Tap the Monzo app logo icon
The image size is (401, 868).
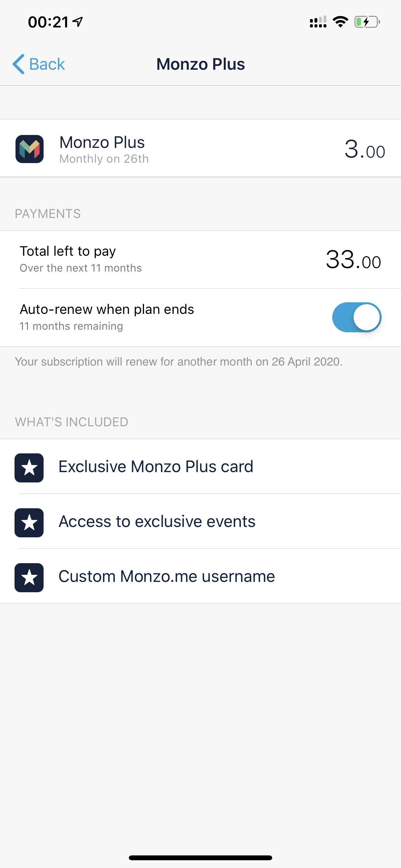click(29, 149)
